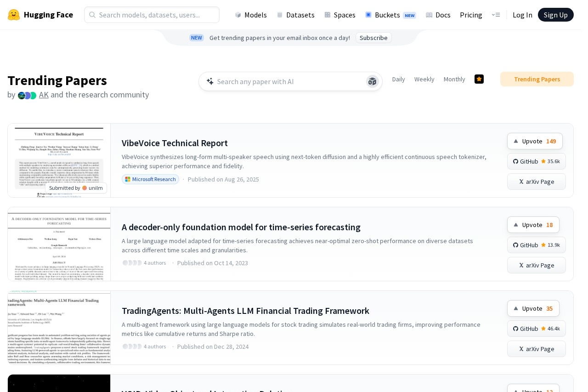Click the Docs book icon
The width and height of the screenshot is (588, 392).
point(429,15)
